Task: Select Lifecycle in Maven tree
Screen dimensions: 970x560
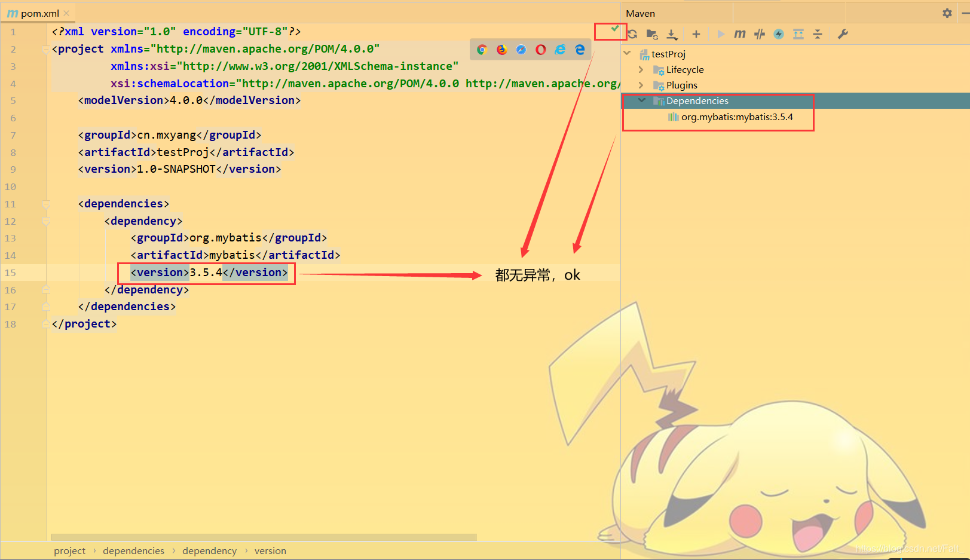Action: pos(685,69)
